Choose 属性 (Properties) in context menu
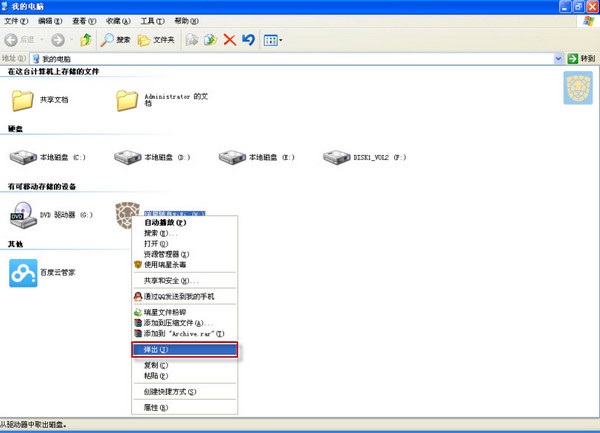600x433 pixels. click(x=156, y=408)
